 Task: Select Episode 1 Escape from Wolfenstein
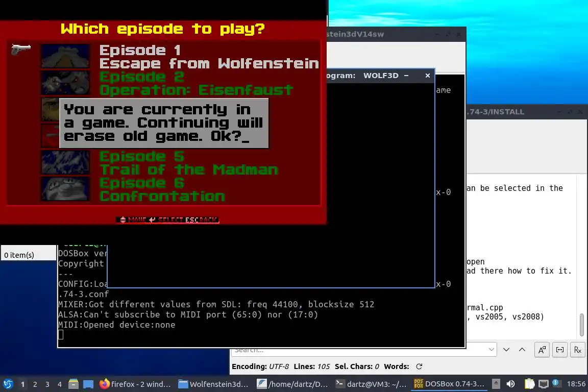pos(209,57)
